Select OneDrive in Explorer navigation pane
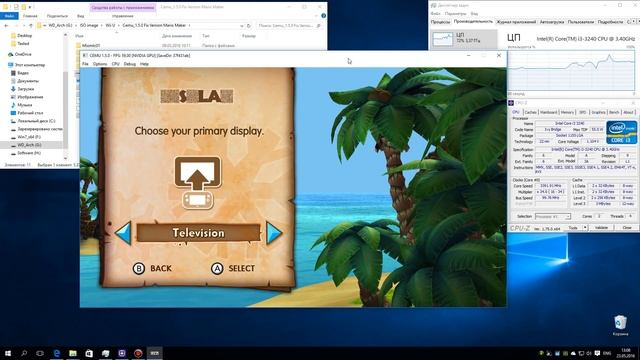The image size is (640, 360). (x=23, y=54)
